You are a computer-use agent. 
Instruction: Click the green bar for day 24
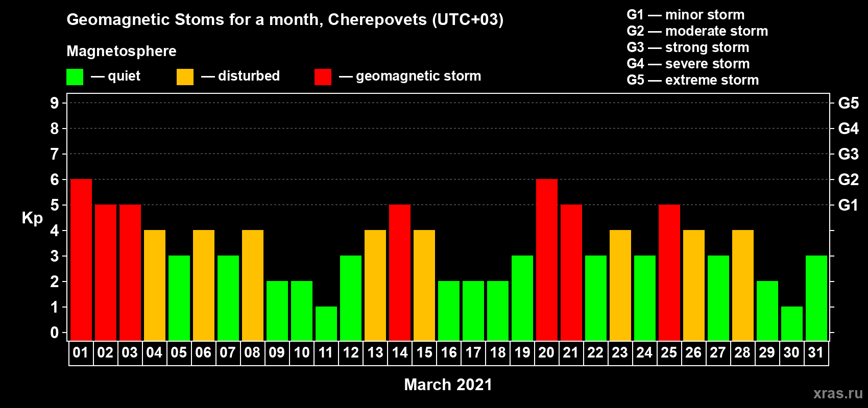tap(645, 298)
